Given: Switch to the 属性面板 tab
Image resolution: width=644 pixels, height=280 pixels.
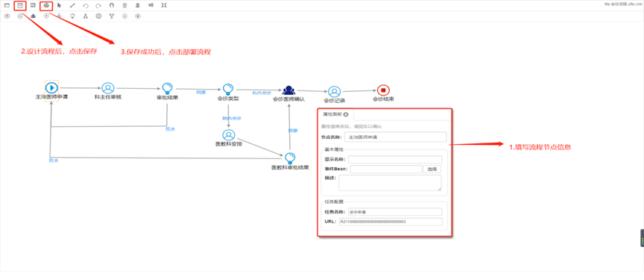Looking at the screenshot, I should tap(335, 115).
